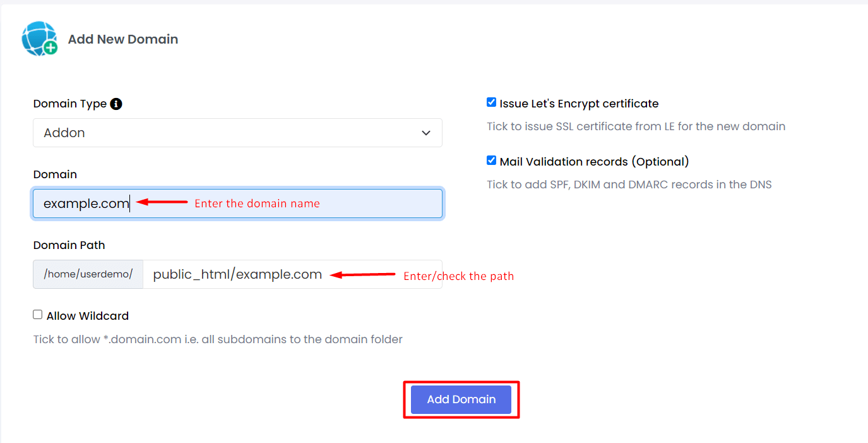Click the Issue Let's Encrypt certificate label text
868x443 pixels.
(x=579, y=104)
